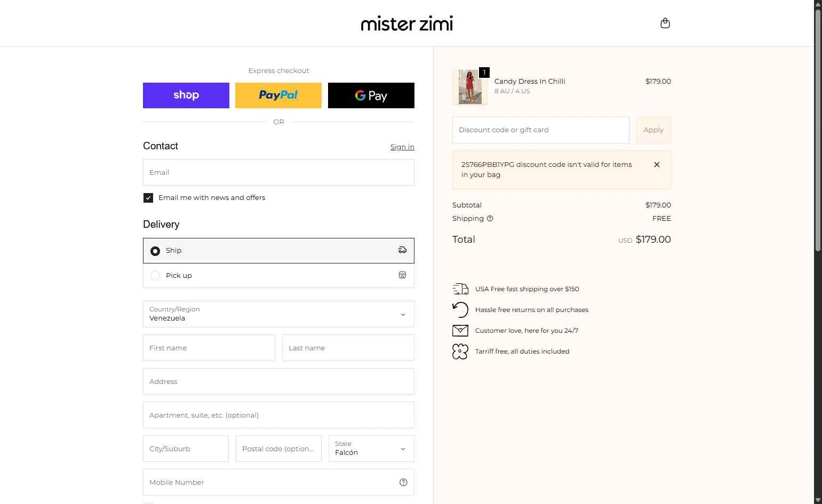Click the 'Tarriff free, all duties included' text

pyautogui.click(x=522, y=351)
